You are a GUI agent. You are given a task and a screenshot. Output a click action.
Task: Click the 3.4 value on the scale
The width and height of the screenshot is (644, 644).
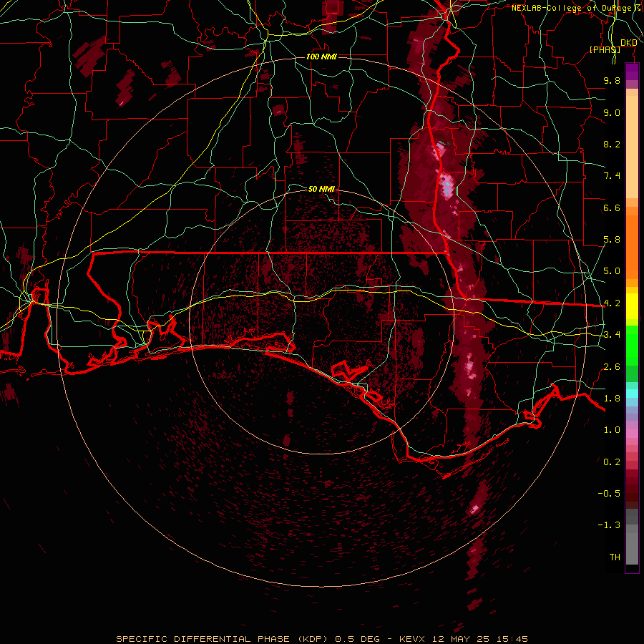click(x=612, y=335)
